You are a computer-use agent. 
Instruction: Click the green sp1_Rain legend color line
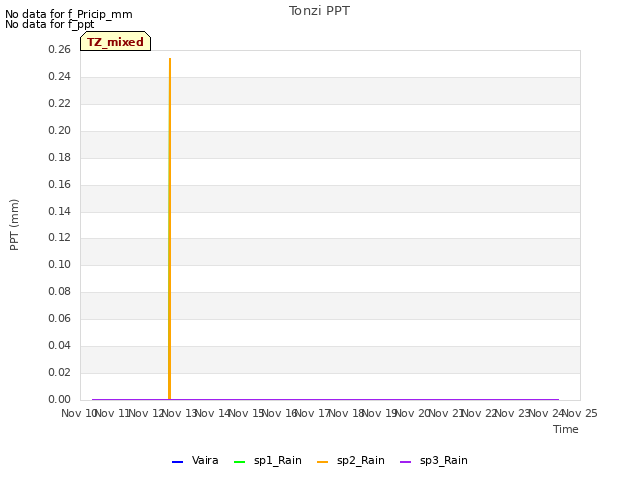240,462
